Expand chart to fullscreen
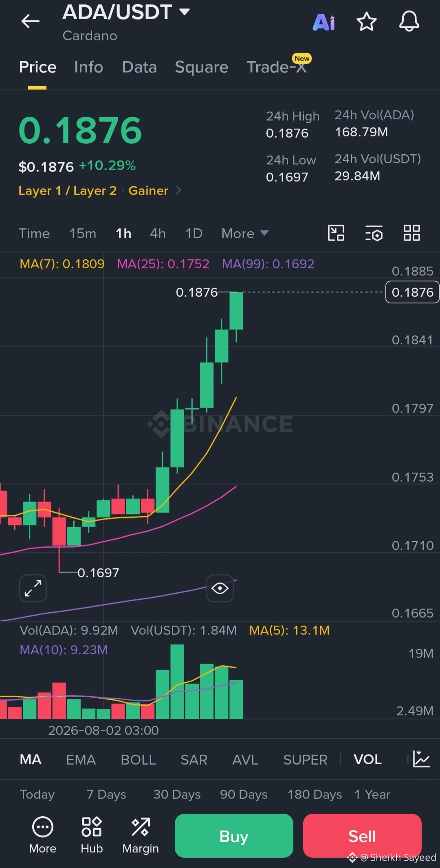The width and height of the screenshot is (440, 868). click(33, 588)
